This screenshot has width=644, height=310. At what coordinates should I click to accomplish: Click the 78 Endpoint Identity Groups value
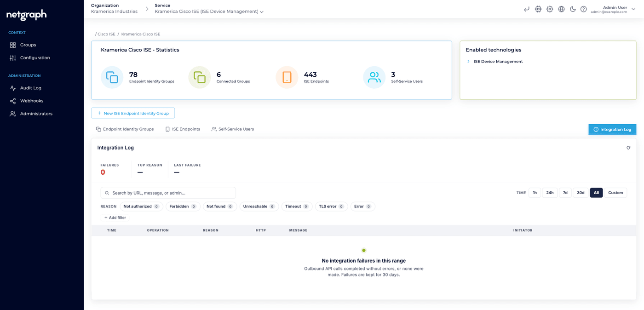[x=133, y=75]
